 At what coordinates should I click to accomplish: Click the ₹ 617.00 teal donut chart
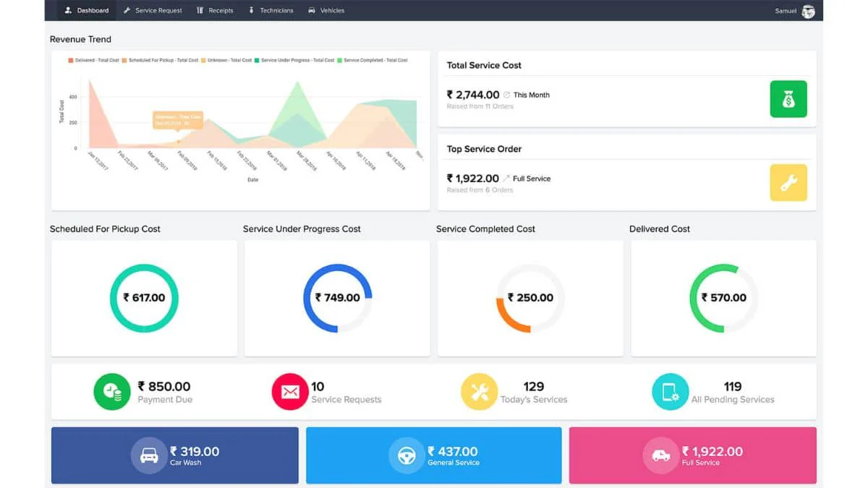pyautogui.click(x=144, y=298)
